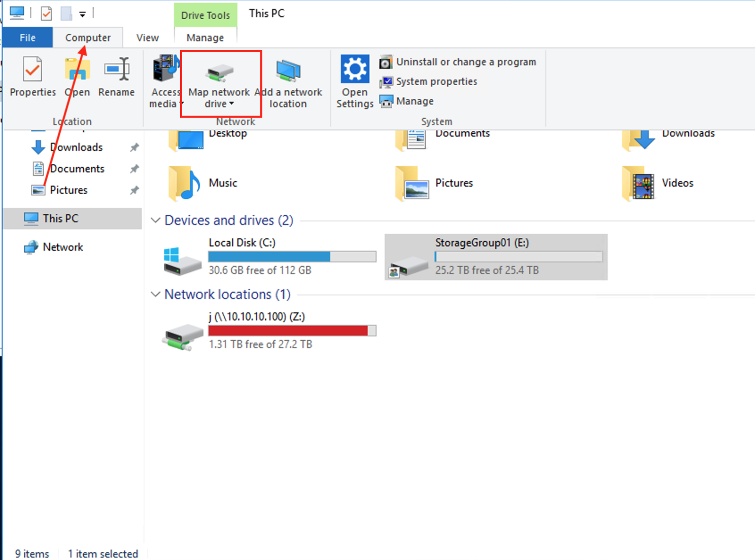Viewport: 755px width, 560px height.
Task: Click '30.6 GB free of 112 GB' text
Action: click(260, 270)
